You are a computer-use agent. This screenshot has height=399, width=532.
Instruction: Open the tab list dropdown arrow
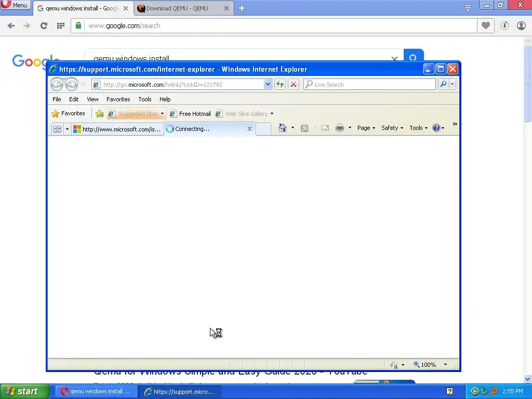(x=67, y=129)
